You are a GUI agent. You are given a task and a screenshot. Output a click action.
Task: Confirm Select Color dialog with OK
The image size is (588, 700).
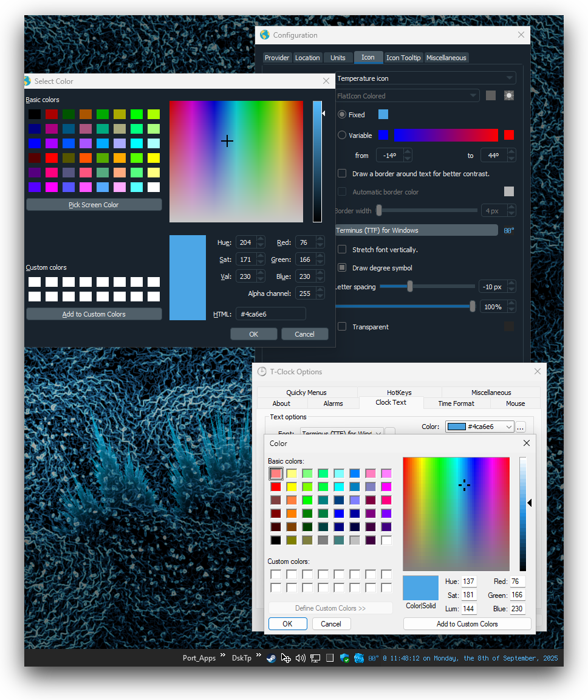[x=254, y=334]
